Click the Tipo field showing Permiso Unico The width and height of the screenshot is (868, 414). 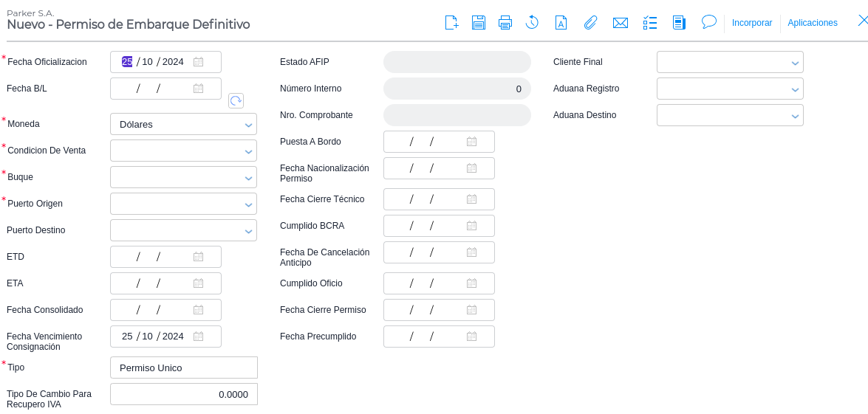tap(183, 368)
